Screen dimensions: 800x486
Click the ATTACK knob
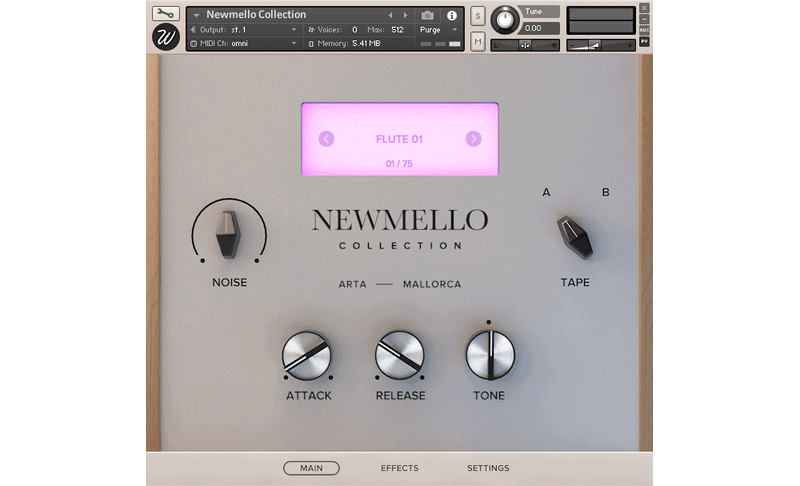[x=307, y=355]
